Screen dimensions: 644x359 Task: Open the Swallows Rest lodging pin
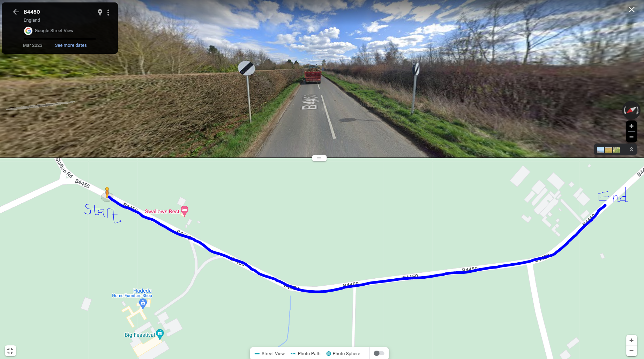pos(185,211)
